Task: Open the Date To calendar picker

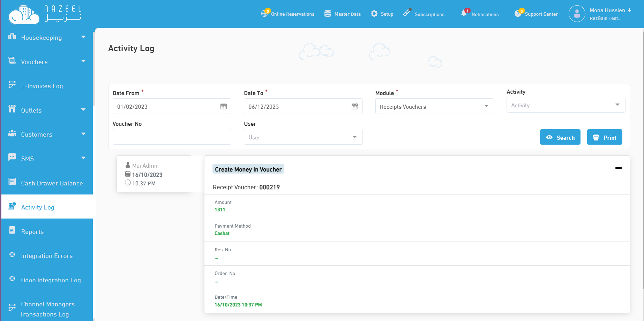Action: [355, 106]
